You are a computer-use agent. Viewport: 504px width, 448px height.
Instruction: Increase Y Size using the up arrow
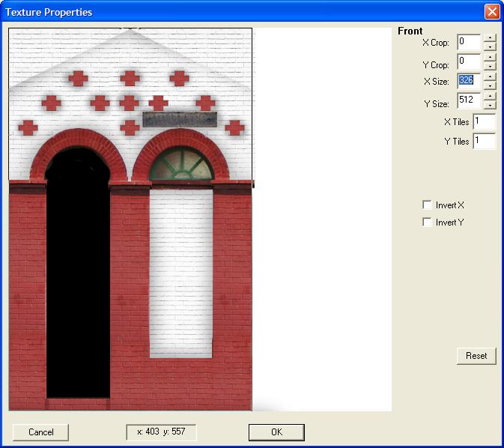489,95
